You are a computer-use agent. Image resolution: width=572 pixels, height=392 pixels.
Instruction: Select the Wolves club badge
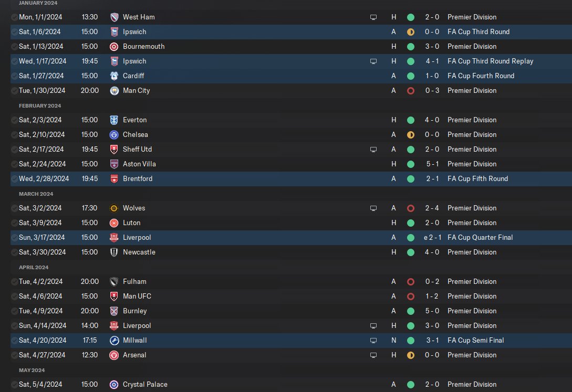114,208
